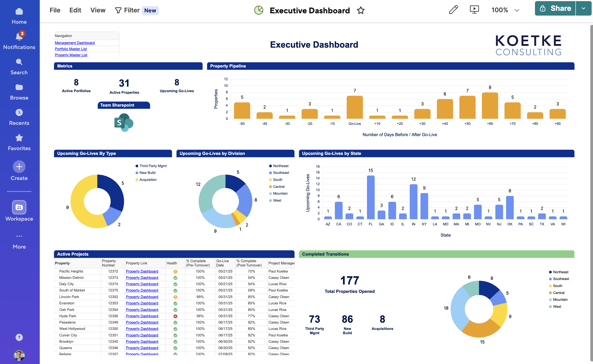Star the dashboard as favorite
The height and width of the screenshot is (364, 593).
point(360,10)
